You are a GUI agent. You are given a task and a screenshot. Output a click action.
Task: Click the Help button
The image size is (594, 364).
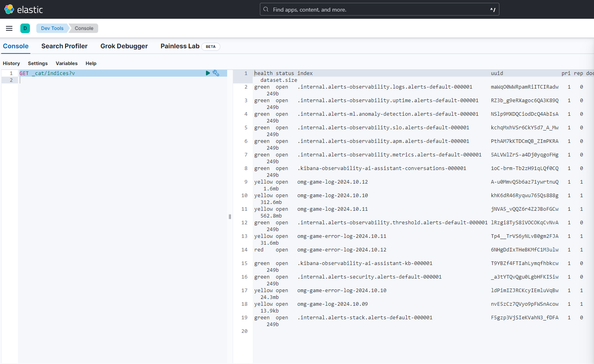pos(91,63)
